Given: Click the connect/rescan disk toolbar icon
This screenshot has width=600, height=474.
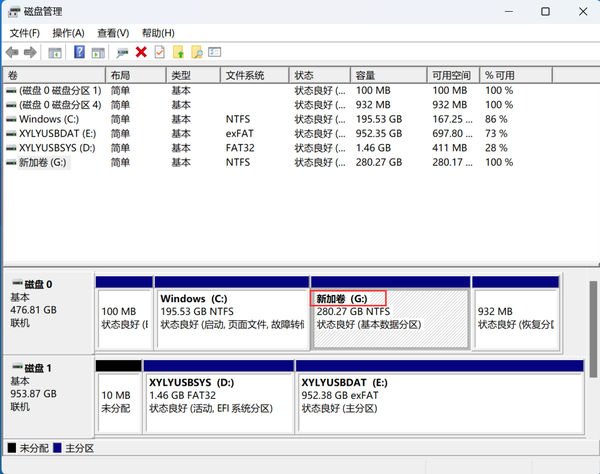Looking at the screenshot, I should 122,52.
